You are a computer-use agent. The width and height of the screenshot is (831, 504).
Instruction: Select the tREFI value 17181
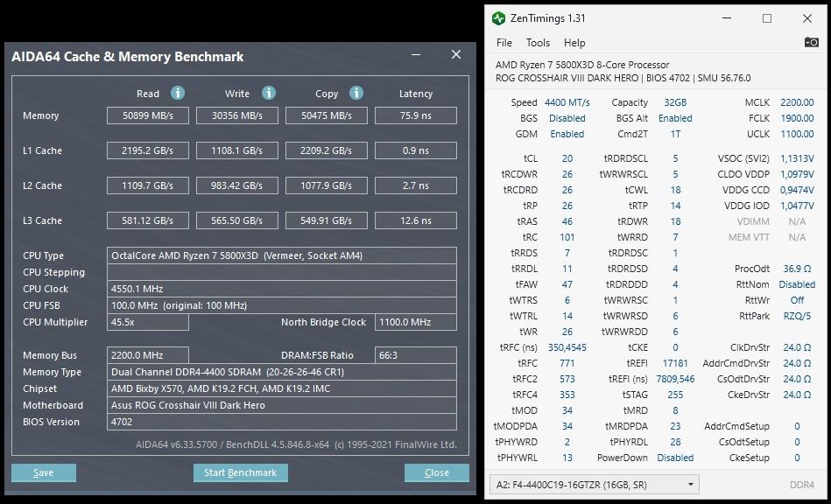675,363
